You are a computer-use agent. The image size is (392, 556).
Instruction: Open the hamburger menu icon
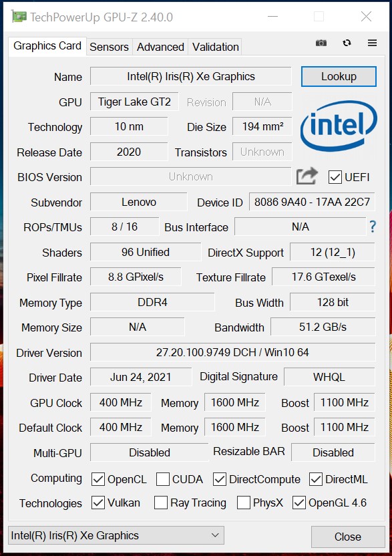click(x=372, y=43)
